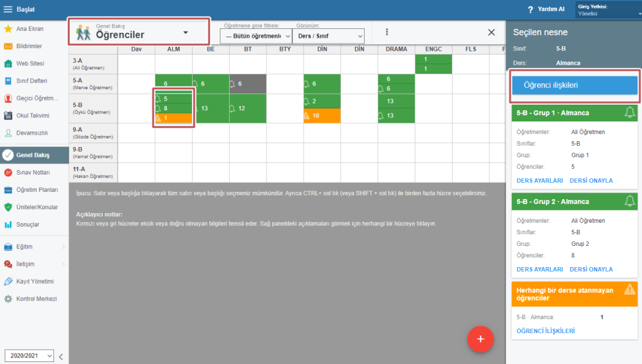The width and height of the screenshot is (642, 364).
Task: Select the ENGC column header
Action: [x=433, y=49]
